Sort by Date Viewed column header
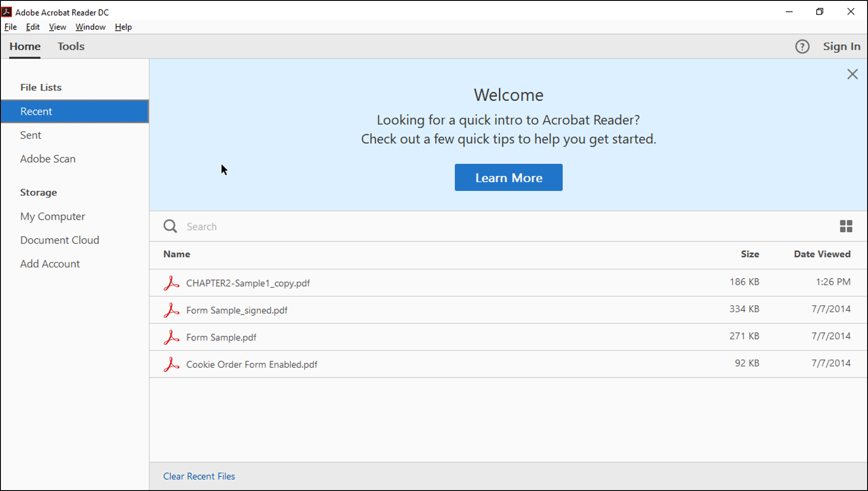 pyautogui.click(x=822, y=254)
